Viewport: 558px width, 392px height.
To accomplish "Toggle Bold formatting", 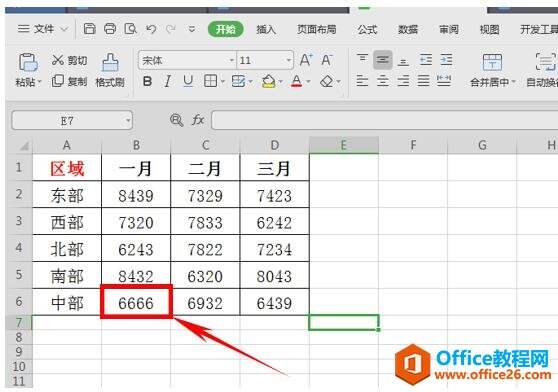I will pyautogui.click(x=147, y=81).
